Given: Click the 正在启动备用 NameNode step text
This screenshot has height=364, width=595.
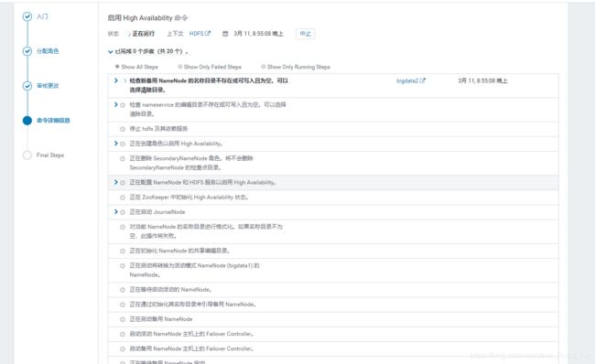Looking at the screenshot, I should (x=161, y=319).
